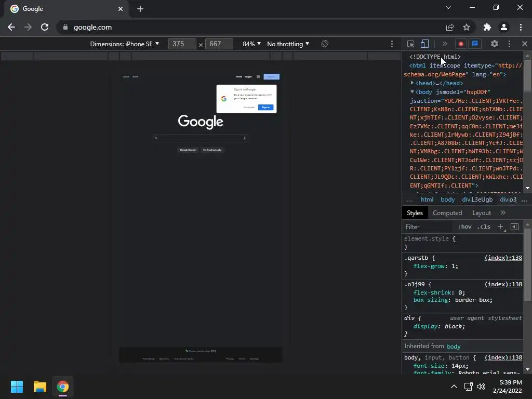Select html breadcrumb item
Viewport: 532px width, 399px height.
click(x=427, y=199)
